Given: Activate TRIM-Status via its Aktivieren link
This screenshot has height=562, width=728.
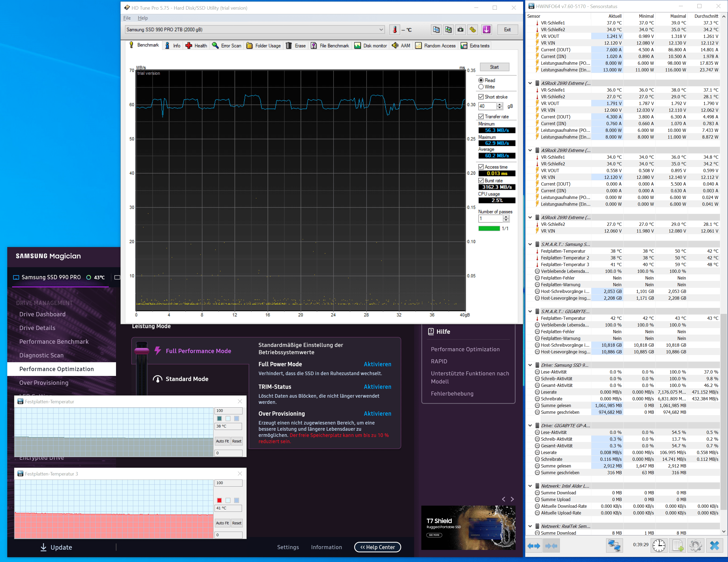Looking at the screenshot, I should click(377, 387).
